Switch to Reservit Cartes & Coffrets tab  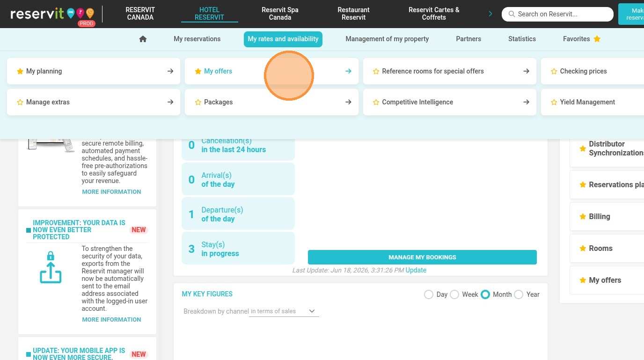(434, 14)
